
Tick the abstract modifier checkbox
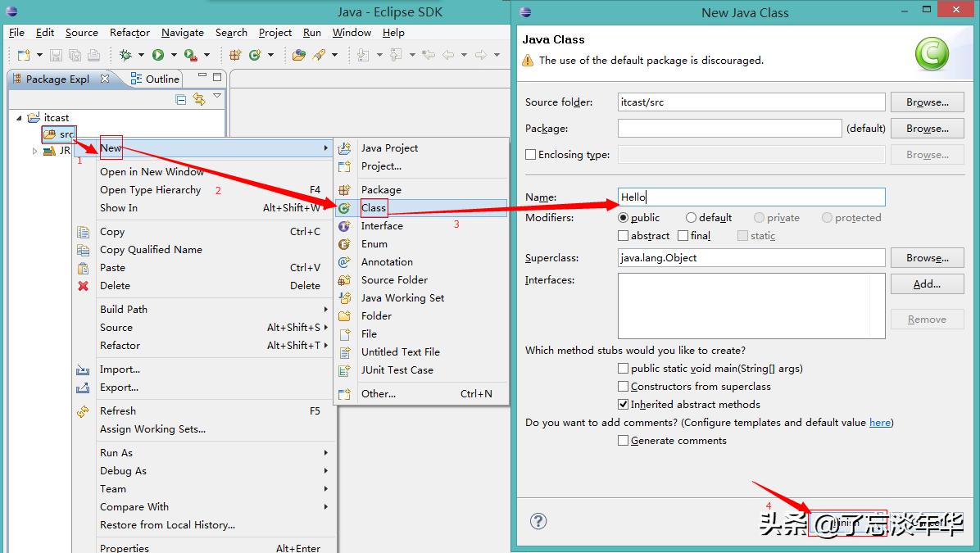[624, 236]
